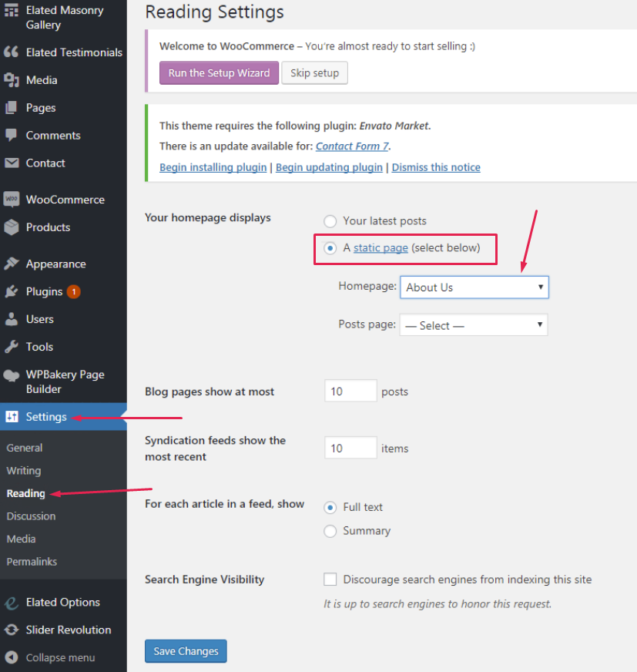The image size is (637, 672).
Task: Select 'Your latest posts' radio button
Action: 330,222
